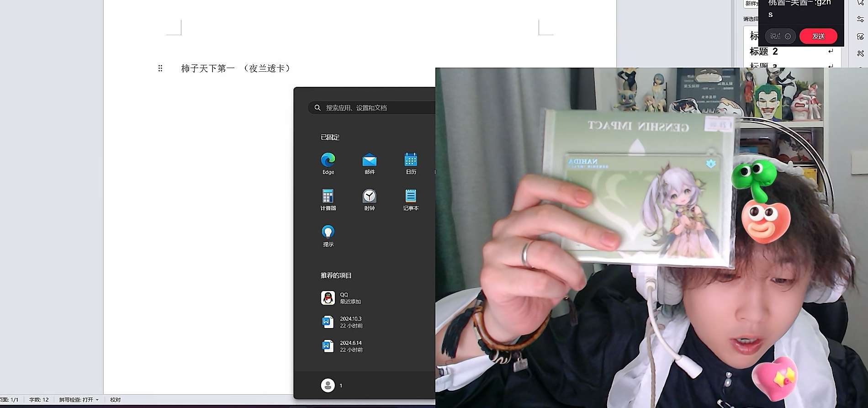Open the 时钟 clock app
The image size is (868, 408).
[370, 200]
